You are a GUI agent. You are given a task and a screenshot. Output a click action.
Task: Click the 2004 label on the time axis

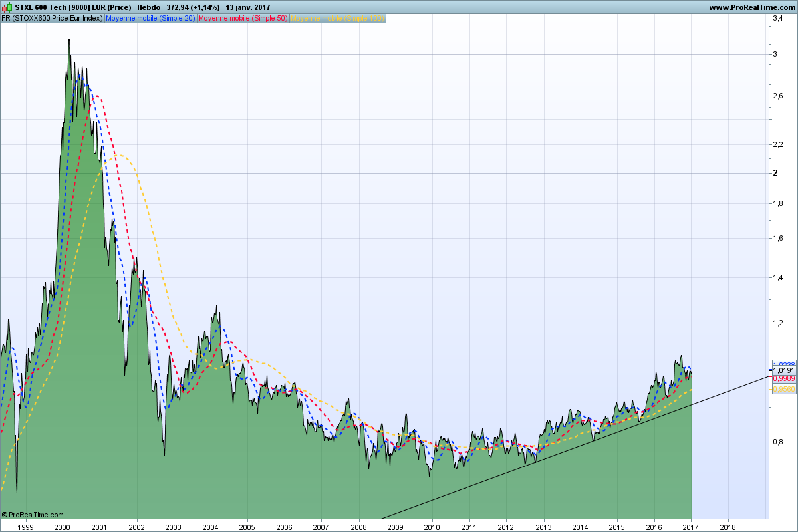(x=210, y=526)
